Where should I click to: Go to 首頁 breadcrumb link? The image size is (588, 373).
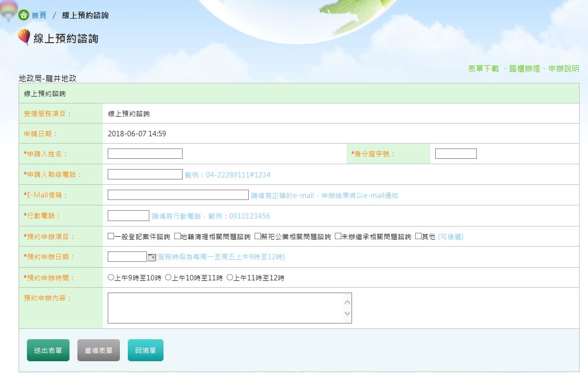39,15
